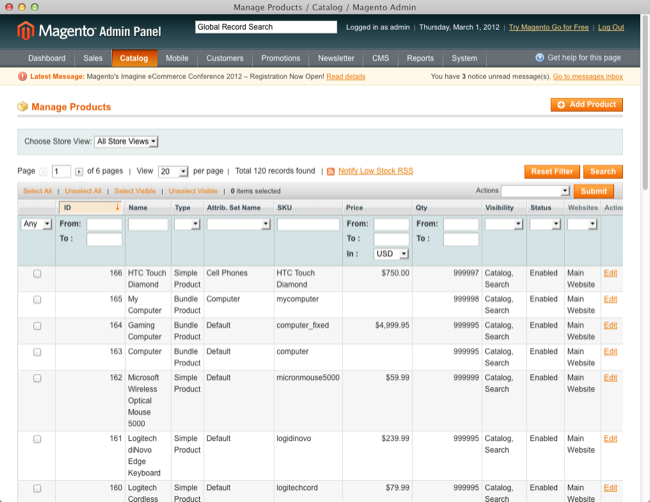The height and width of the screenshot is (502, 650).
Task: Click the Global Record Search field
Action: click(x=266, y=27)
